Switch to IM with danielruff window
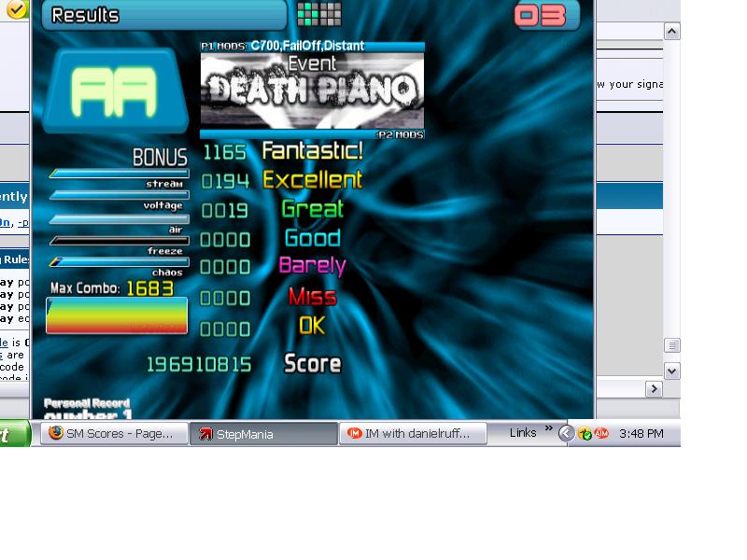The width and height of the screenshot is (747, 560). (x=413, y=433)
